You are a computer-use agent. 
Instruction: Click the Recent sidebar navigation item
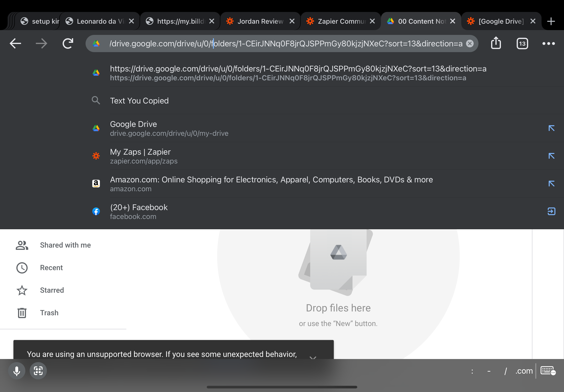click(x=51, y=267)
